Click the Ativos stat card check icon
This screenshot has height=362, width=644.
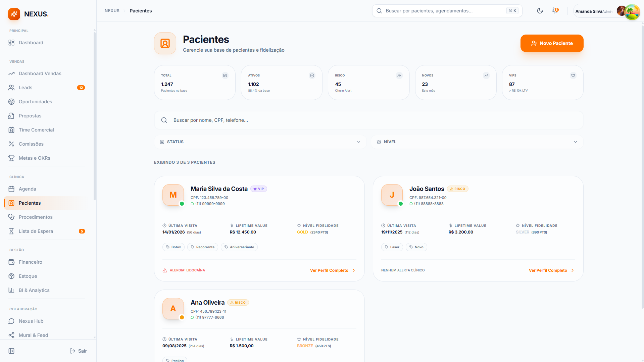tap(312, 75)
